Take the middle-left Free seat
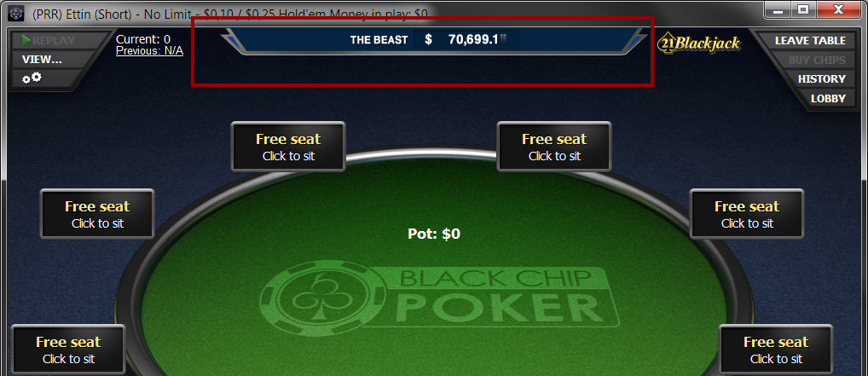 [x=97, y=214]
